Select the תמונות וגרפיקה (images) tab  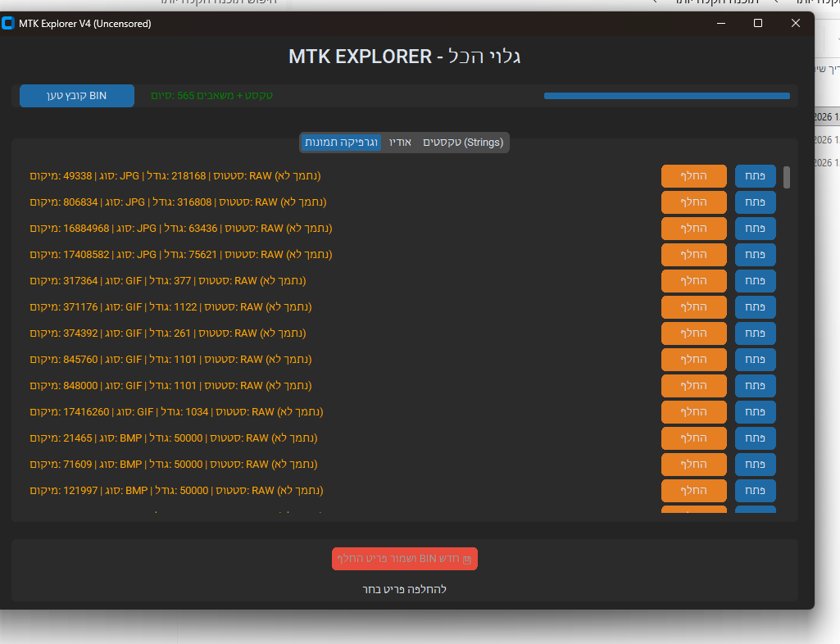click(x=341, y=143)
